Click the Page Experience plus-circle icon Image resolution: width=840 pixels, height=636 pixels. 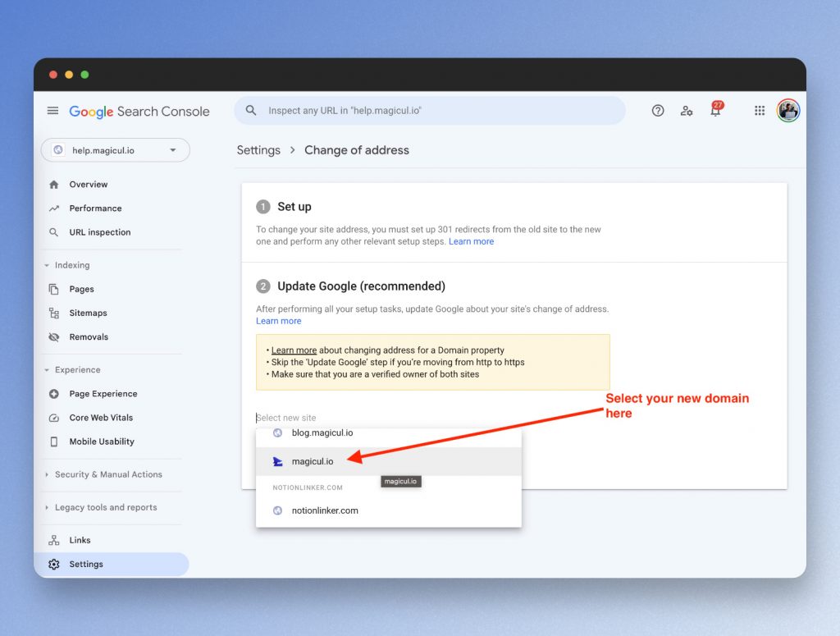[53, 394]
